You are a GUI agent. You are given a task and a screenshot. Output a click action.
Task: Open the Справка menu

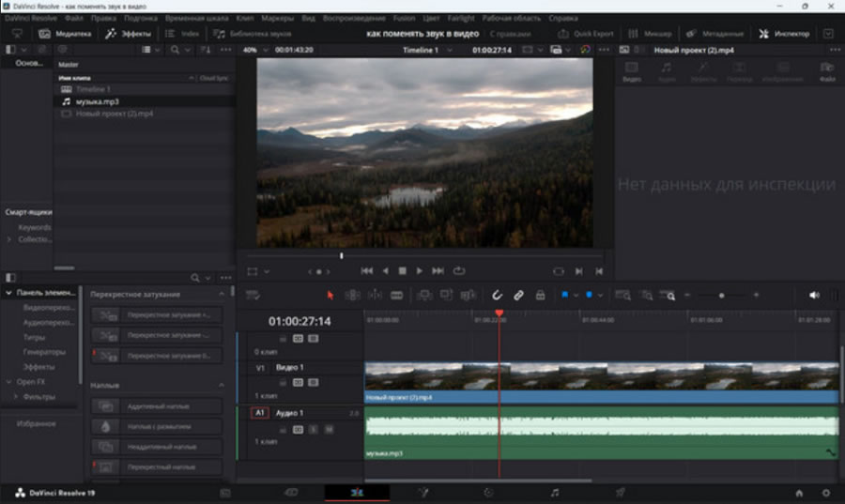click(x=563, y=18)
